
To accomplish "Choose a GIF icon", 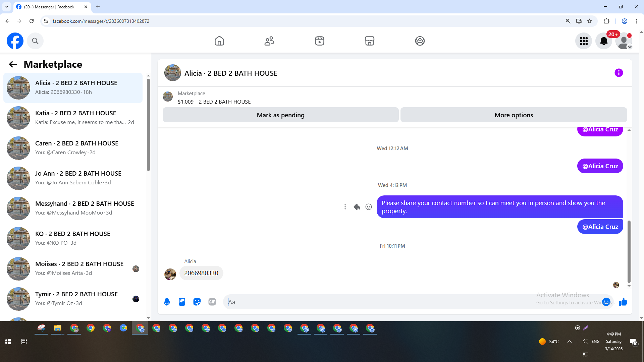I will click(212, 302).
